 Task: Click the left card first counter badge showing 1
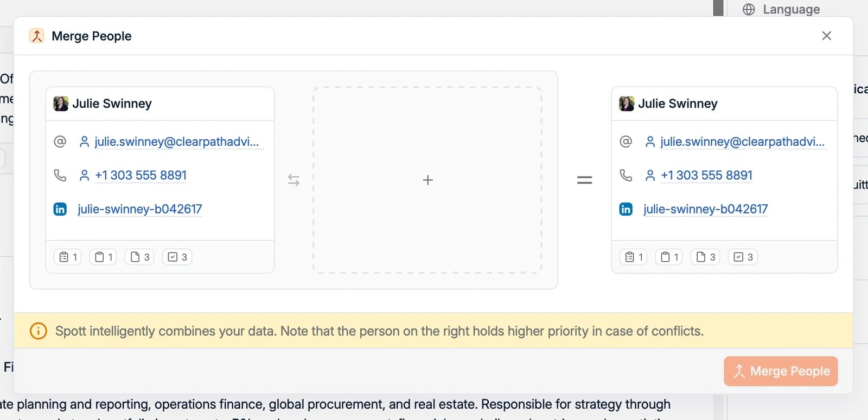pos(68,257)
